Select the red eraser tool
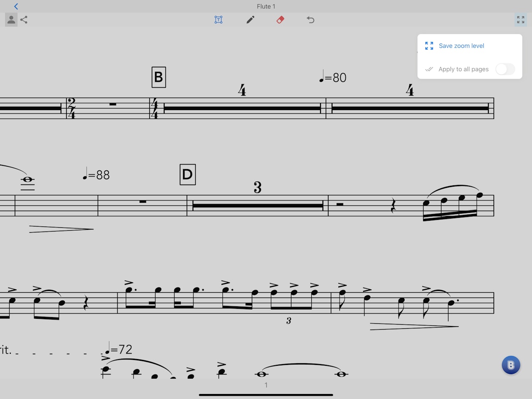The height and width of the screenshot is (399, 532). pyautogui.click(x=281, y=20)
